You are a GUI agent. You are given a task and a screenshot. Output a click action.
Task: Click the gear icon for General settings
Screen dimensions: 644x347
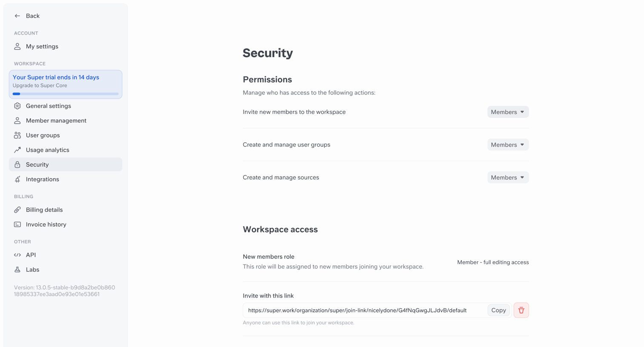tap(17, 106)
